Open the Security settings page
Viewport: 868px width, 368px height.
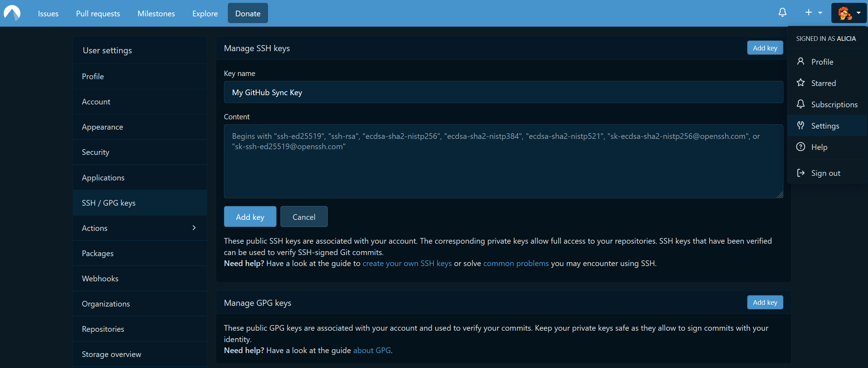(x=95, y=152)
